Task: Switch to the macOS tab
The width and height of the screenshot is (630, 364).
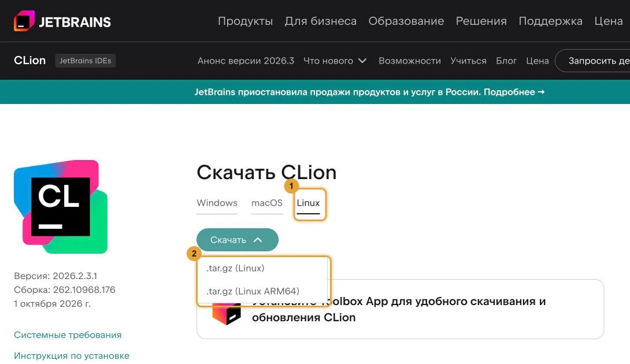Action: pyautogui.click(x=267, y=203)
